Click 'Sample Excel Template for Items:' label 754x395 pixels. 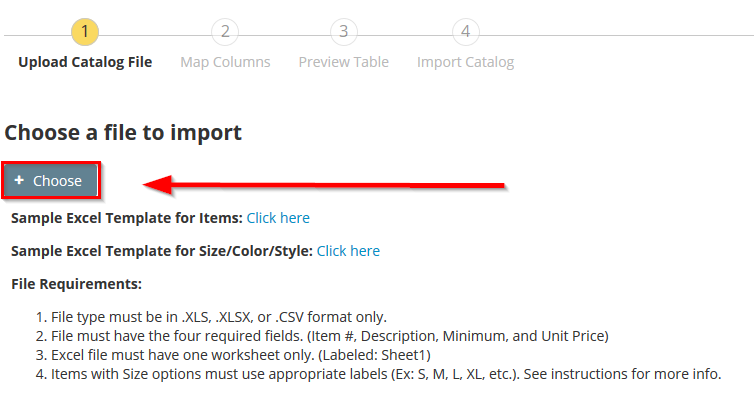tap(127, 218)
